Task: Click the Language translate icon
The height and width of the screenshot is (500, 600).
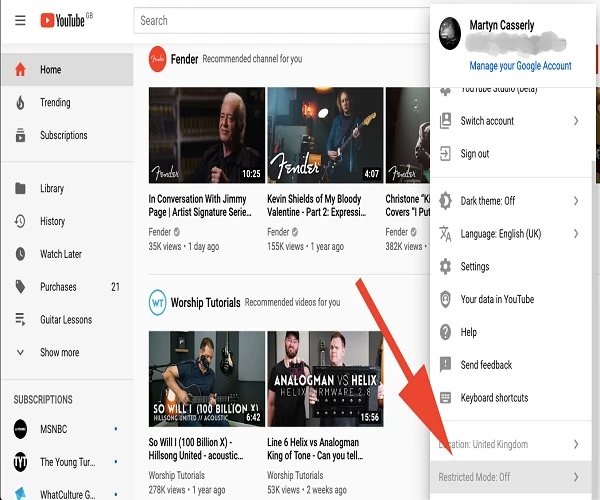Action: point(445,234)
